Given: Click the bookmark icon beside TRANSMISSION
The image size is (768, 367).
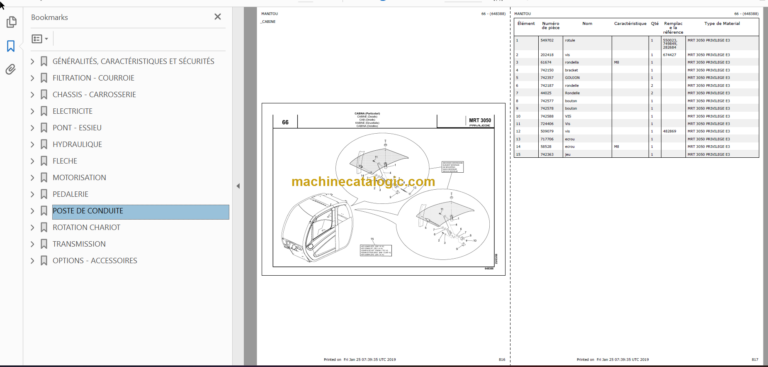Looking at the screenshot, I should [44, 244].
